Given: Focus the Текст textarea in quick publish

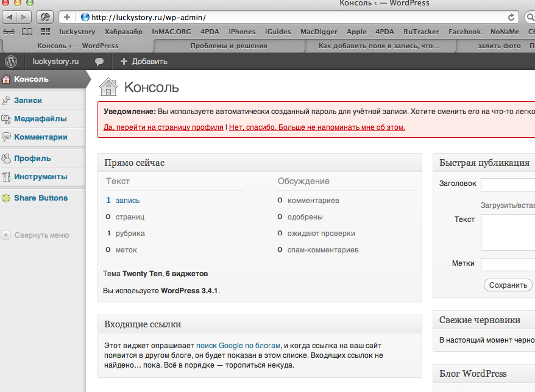Looking at the screenshot, I should point(508,232).
